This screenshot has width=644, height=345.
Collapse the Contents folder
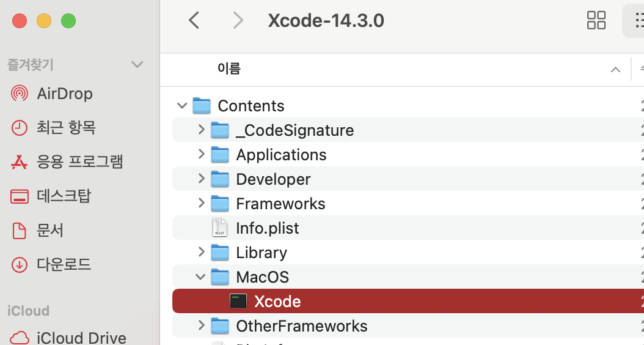tap(182, 106)
